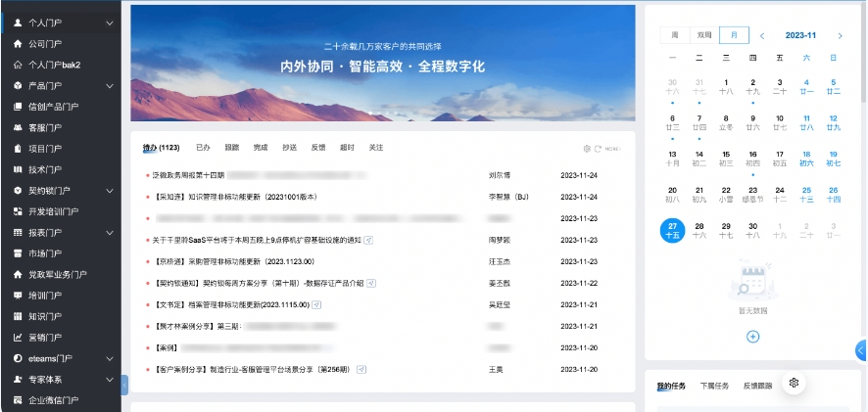
Task: Open floating gear settings button near 反馈跟踪
Action: 795,383
